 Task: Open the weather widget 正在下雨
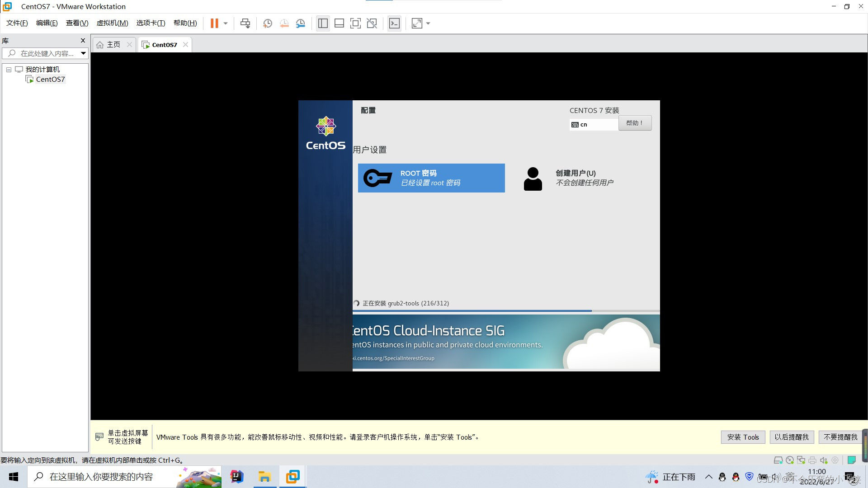click(670, 477)
